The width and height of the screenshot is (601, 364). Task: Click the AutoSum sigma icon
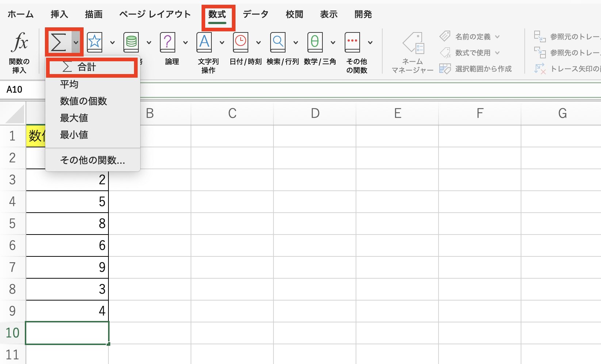coord(58,42)
